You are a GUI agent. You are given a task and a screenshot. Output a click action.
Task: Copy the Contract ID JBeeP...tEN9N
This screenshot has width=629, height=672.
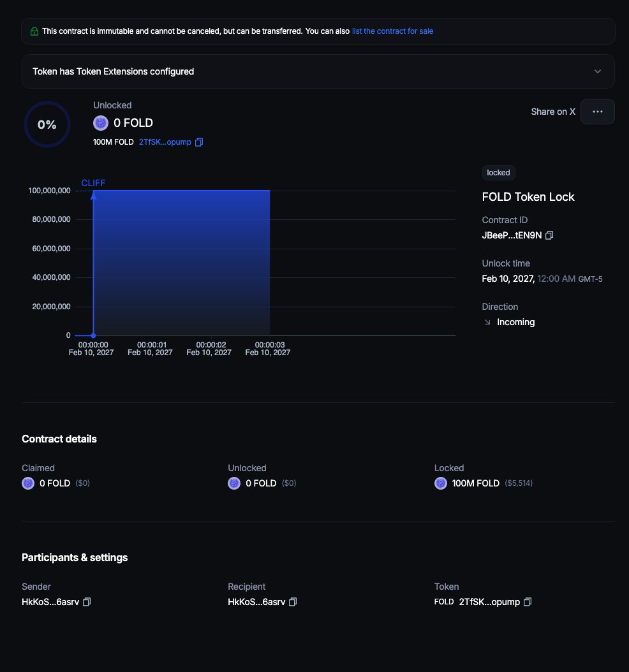[549, 235]
